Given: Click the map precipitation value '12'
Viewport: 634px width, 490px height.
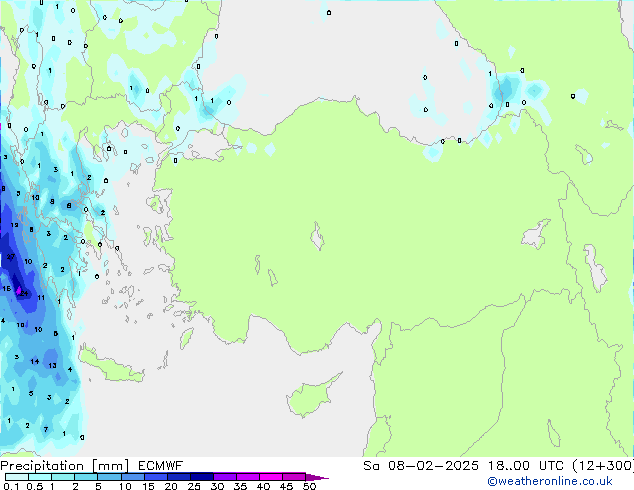Looking at the screenshot, I should [14, 225].
